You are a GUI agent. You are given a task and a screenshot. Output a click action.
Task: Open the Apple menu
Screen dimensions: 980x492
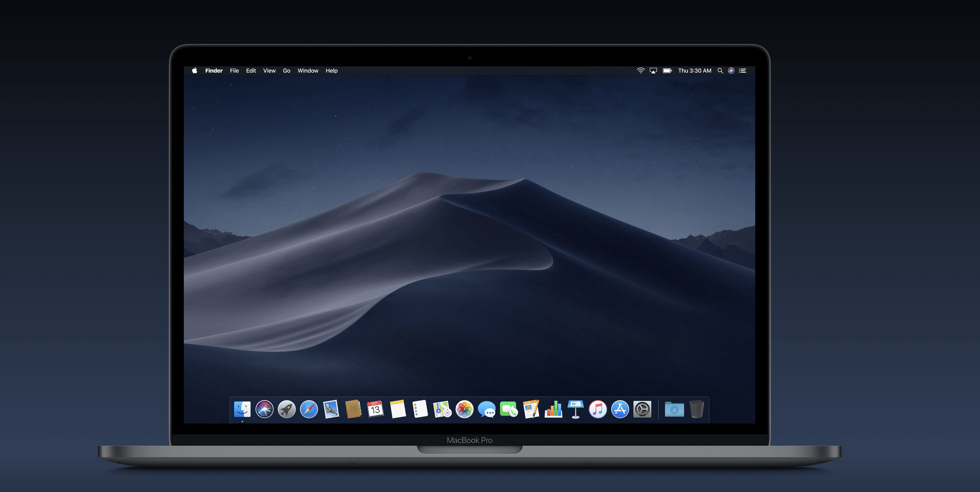[195, 70]
